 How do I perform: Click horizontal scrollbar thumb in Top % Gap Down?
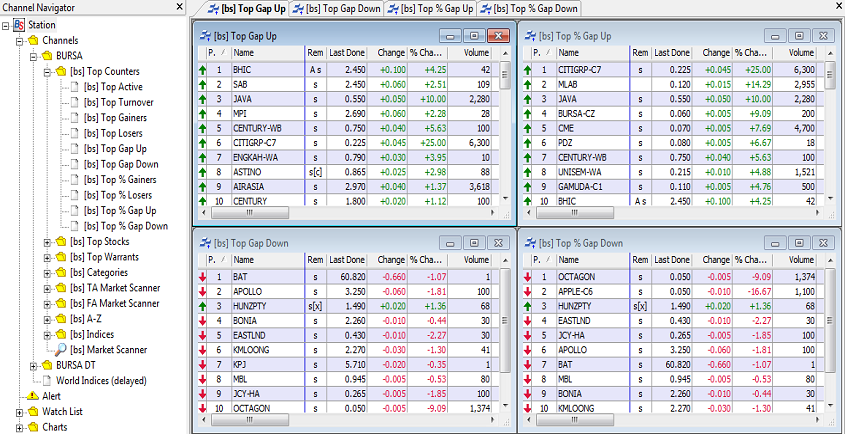[574, 419]
